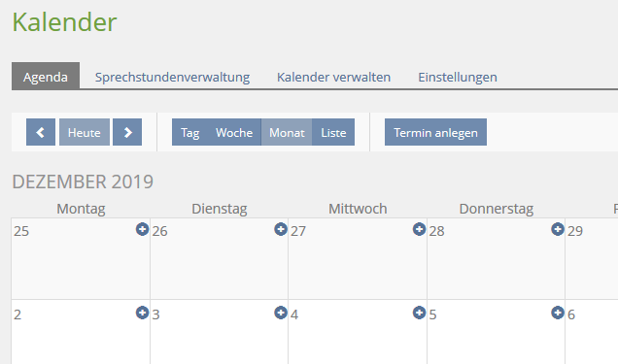Add appointment on Monday 2 plus icon
618x364 pixels.
(x=142, y=313)
